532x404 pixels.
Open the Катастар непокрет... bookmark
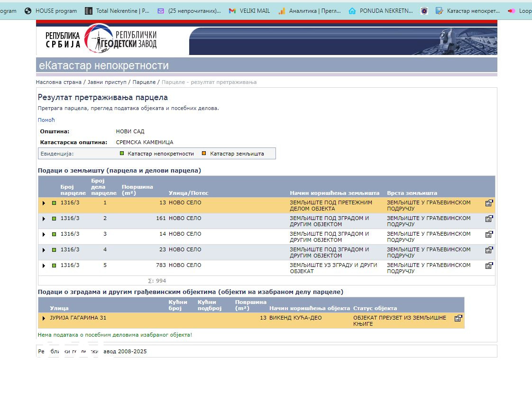tap(468, 11)
